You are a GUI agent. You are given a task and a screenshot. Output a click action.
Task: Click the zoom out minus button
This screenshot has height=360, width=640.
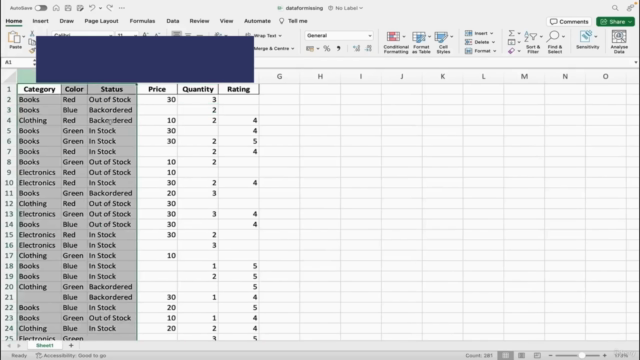pos(550,356)
